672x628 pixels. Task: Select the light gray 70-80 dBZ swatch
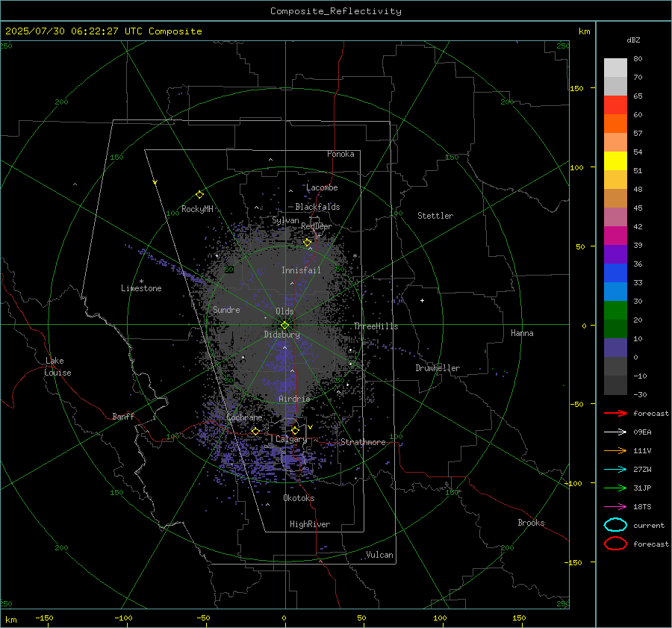[x=615, y=68]
